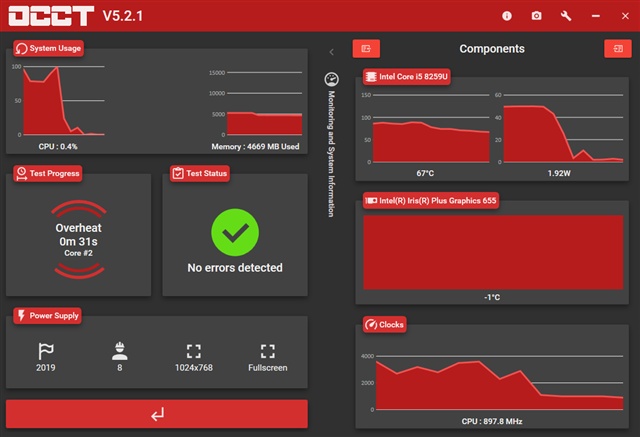Click the Intel Iris Plus Graphics 655 label
This screenshot has height=437, width=640.
click(x=431, y=200)
